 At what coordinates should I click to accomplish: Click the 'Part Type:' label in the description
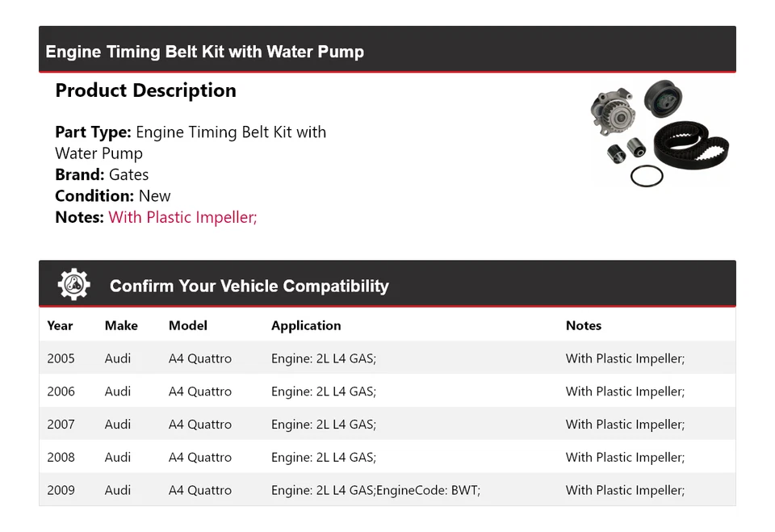93,132
